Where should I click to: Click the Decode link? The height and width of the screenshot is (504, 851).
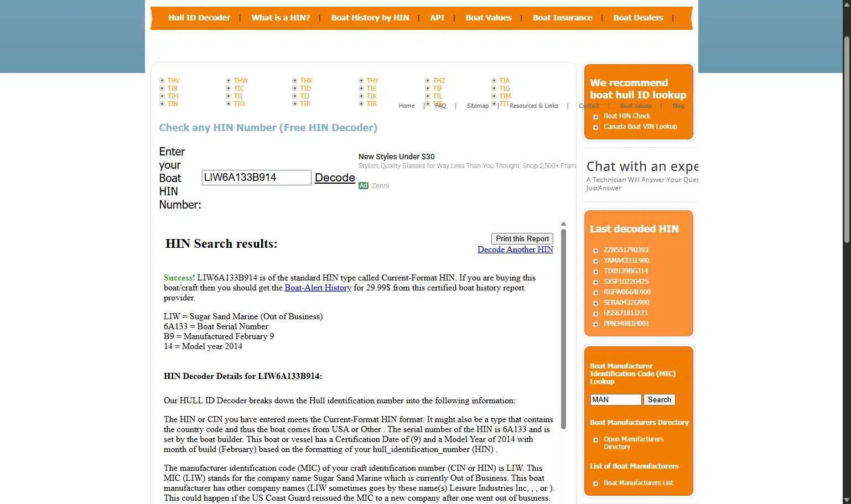pyautogui.click(x=335, y=178)
